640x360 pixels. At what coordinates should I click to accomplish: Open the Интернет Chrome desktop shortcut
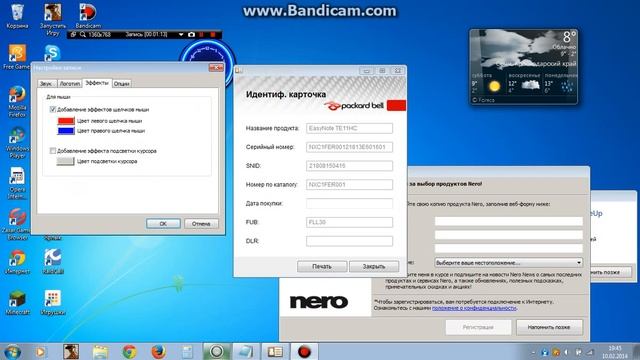coord(17,261)
